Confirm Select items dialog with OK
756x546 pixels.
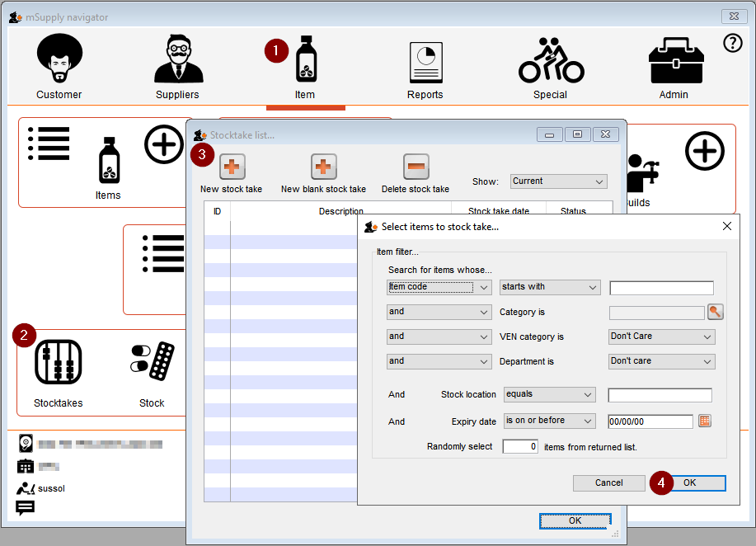pyautogui.click(x=689, y=483)
